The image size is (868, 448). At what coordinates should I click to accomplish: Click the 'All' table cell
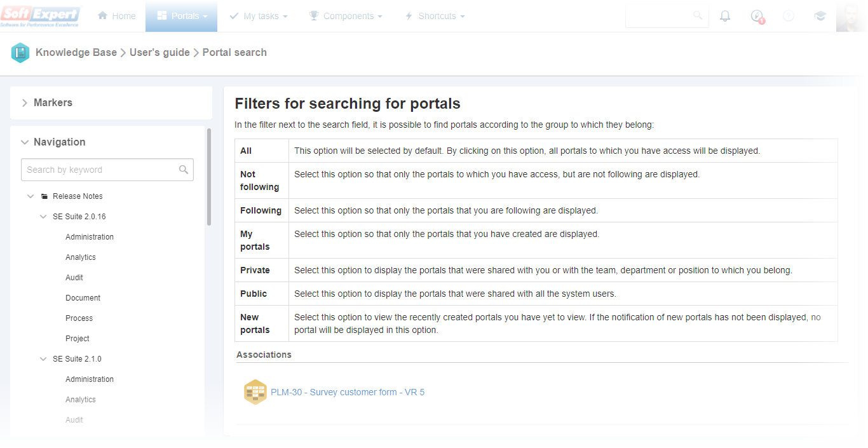point(262,151)
